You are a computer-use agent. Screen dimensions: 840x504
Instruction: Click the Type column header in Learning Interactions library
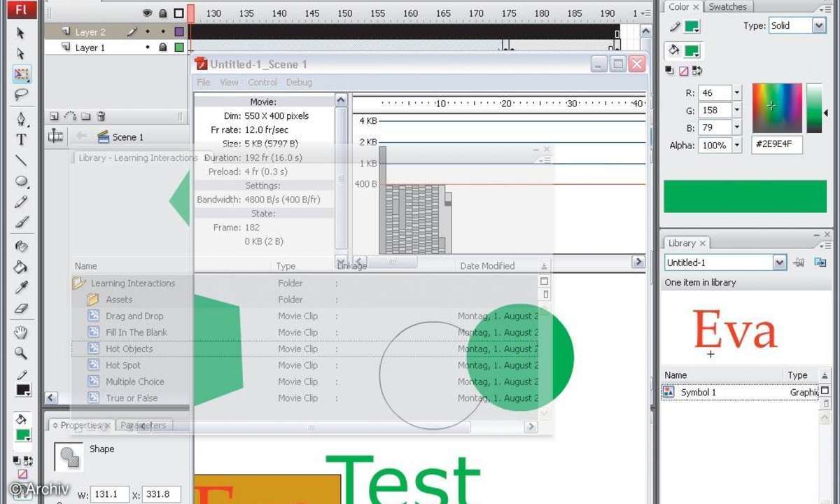click(286, 266)
